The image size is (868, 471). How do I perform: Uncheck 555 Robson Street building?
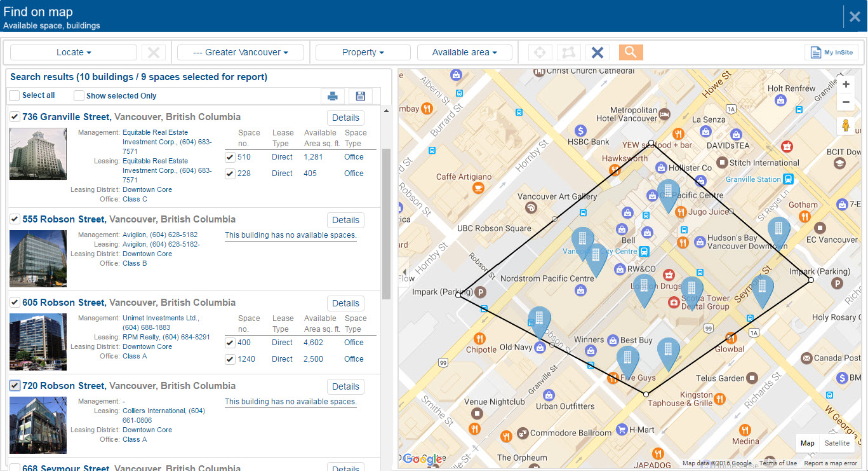point(15,219)
